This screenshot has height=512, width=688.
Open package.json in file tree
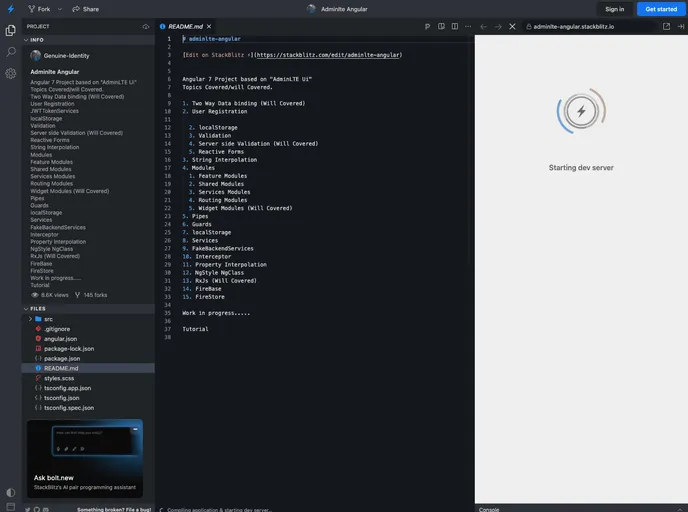pyautogui.click(x=61, y=358)
